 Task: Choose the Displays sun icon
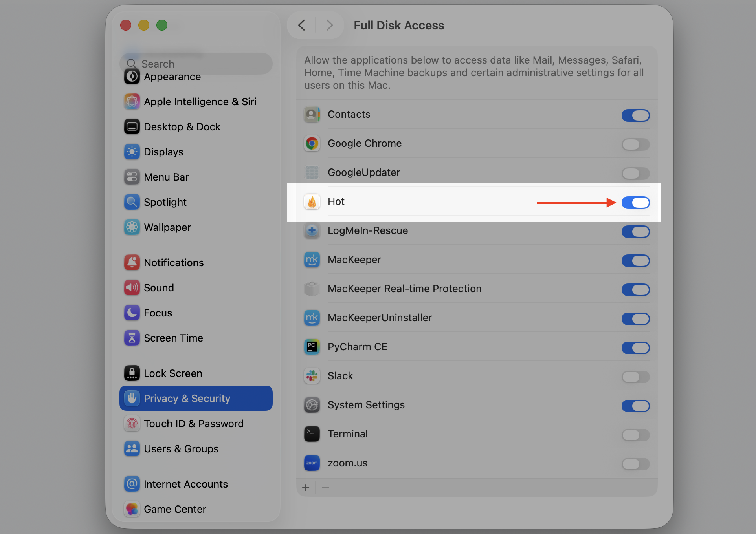[132, 152]
